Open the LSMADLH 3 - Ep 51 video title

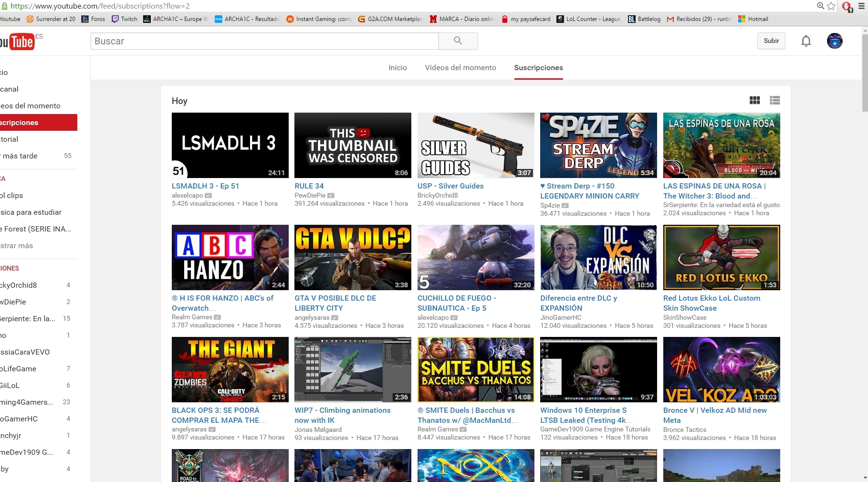point(205,186)
